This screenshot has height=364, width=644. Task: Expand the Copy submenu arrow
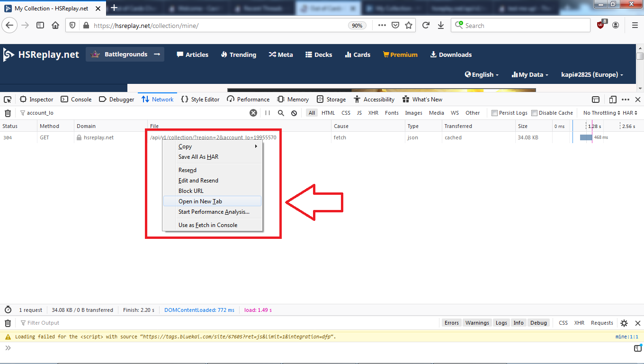click(256, 146)
